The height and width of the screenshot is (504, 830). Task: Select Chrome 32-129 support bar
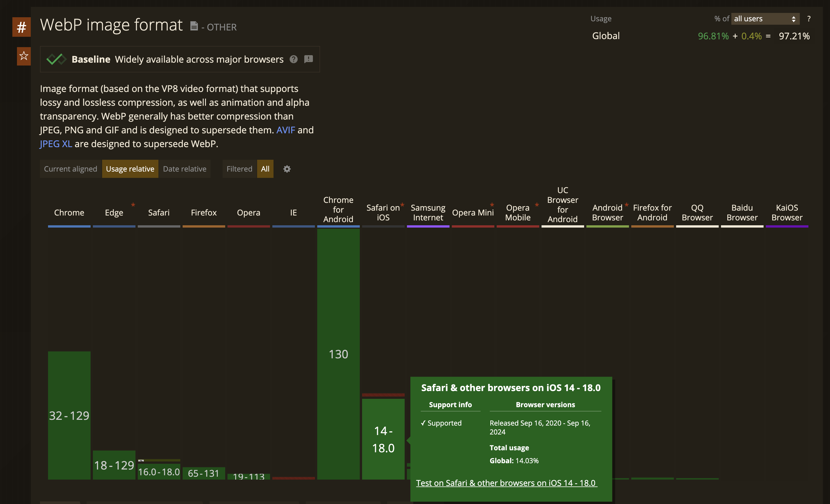pos(69,415)
